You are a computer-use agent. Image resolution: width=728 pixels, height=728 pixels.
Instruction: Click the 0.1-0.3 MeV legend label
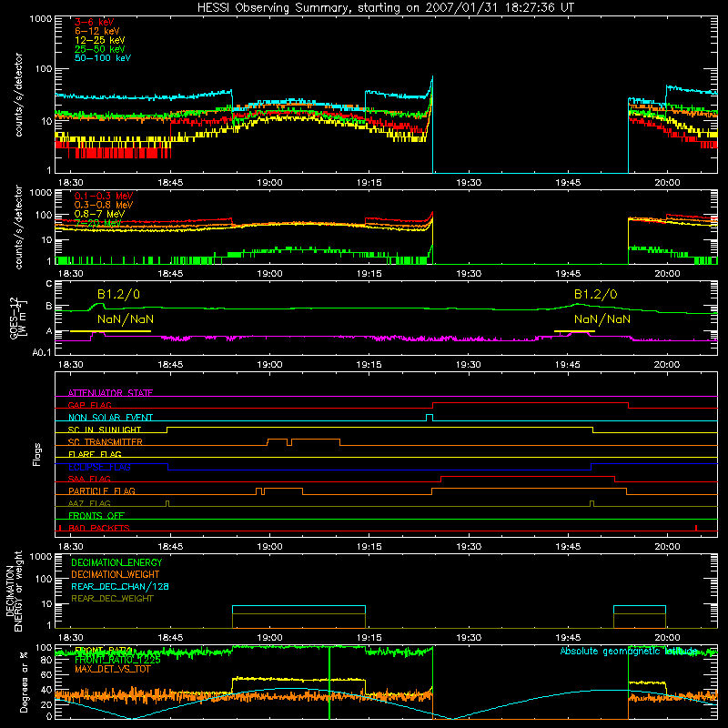pyautogui.click(x=104, y=196)
